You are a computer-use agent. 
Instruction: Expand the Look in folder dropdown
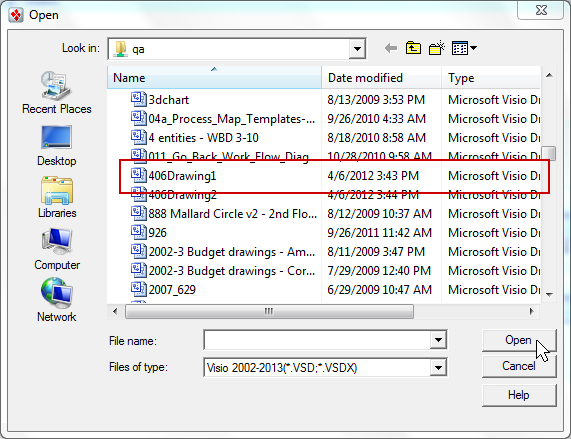tap(357, 48)
